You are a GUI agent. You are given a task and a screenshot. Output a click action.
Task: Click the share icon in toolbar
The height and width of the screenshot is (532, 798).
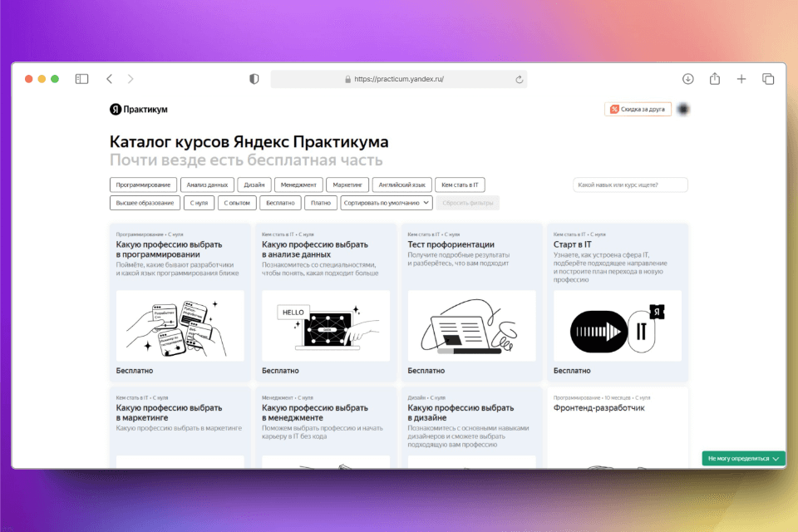click(x=715, y=79)
